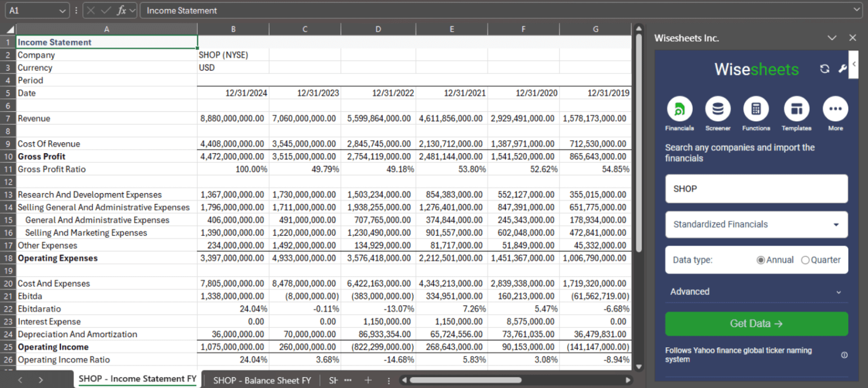Select the SHOP - Income Statement FY tab
This screenshot has height=388, width=868.
tap(137, 378)
